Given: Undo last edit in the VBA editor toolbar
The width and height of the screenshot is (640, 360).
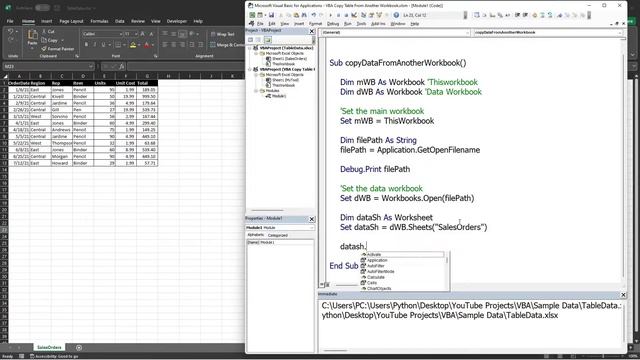Looking at the screenshot, I should tap(313, 15).
